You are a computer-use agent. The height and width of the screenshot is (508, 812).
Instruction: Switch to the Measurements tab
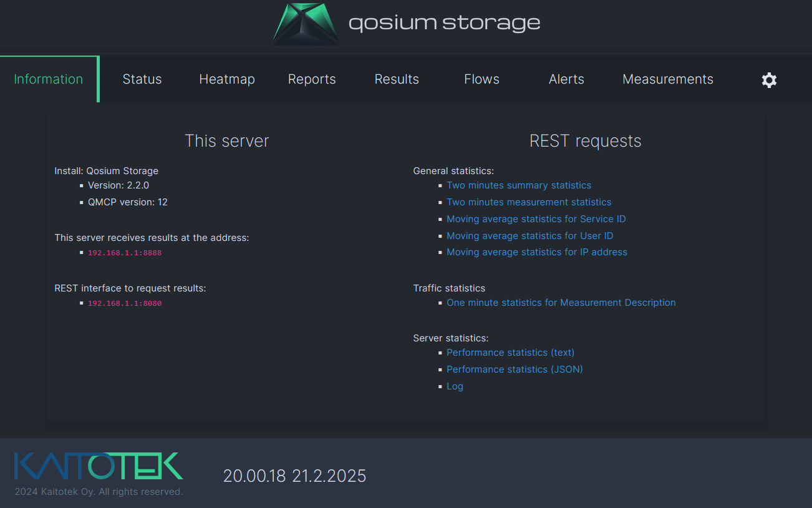coord(668,79)
